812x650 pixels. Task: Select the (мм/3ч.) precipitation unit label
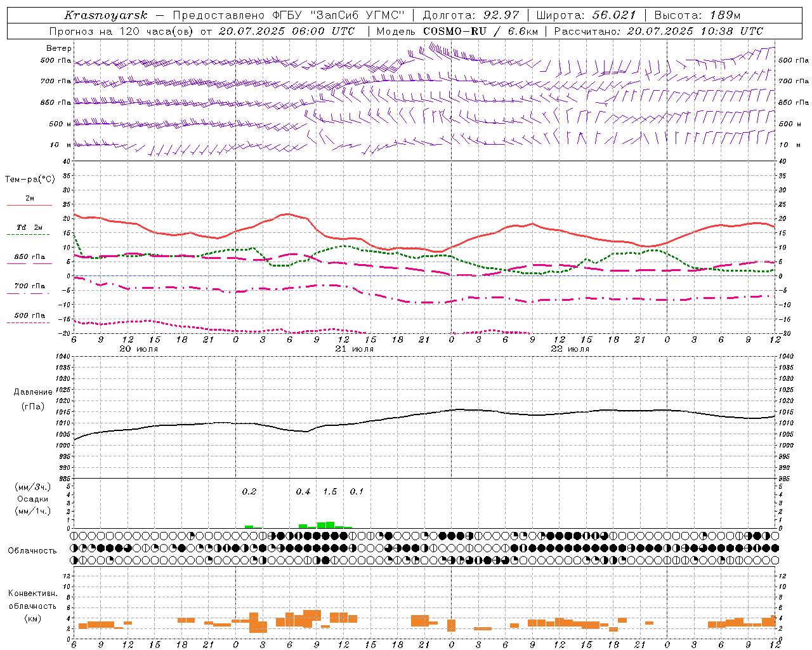point(33,487)
